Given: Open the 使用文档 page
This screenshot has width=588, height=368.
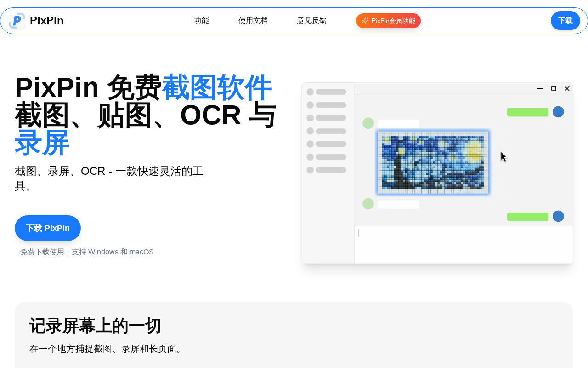Looking at the screenshot, I should [x=253, y=21].
